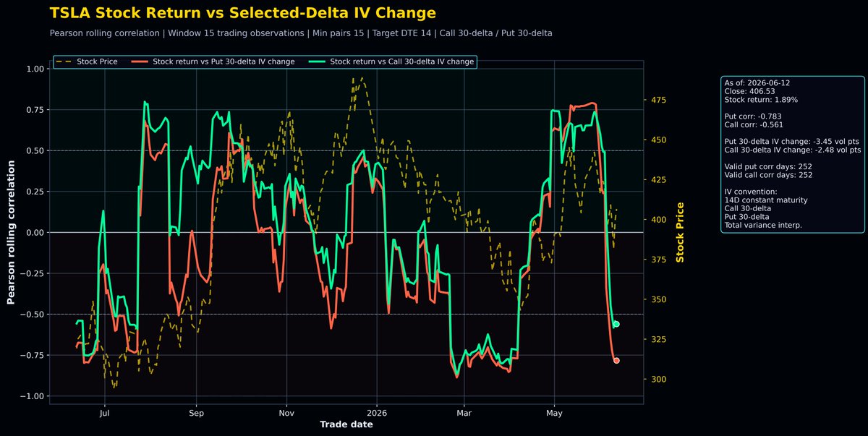Click the 'Close: 406.53' value in info box
The height and width of the screenshot is (436, 868).
point(749,91)
